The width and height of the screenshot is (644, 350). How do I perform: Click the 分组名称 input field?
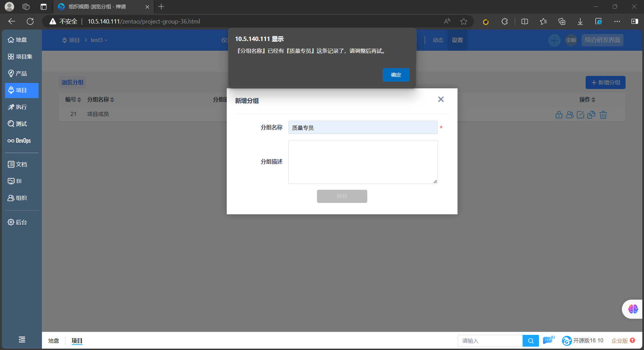tap(363, 128)
